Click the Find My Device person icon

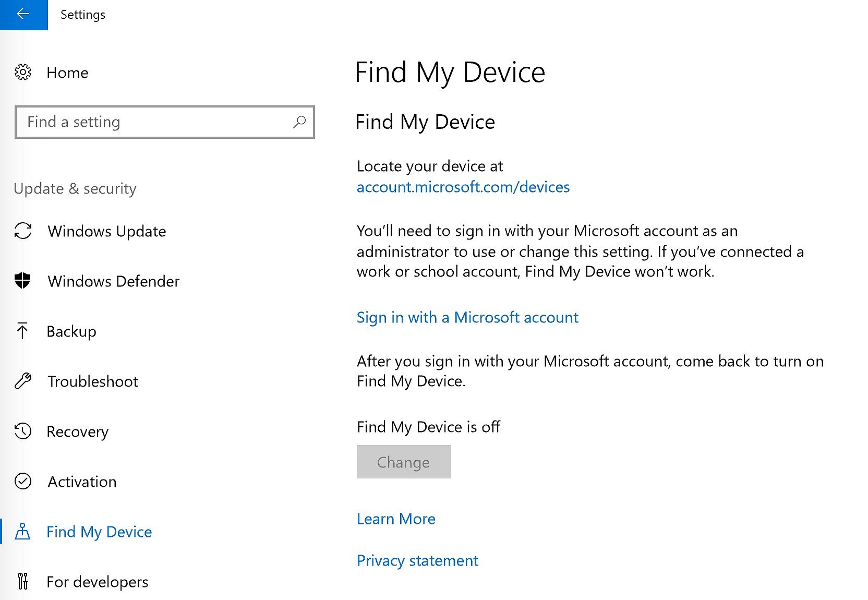[22, 531]
